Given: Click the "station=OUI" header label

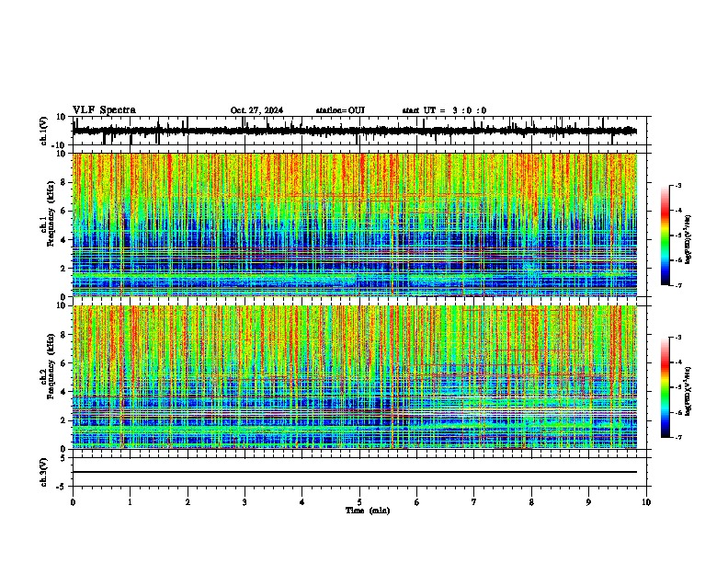Looking at the screenshot, I should tap(340, 110).
